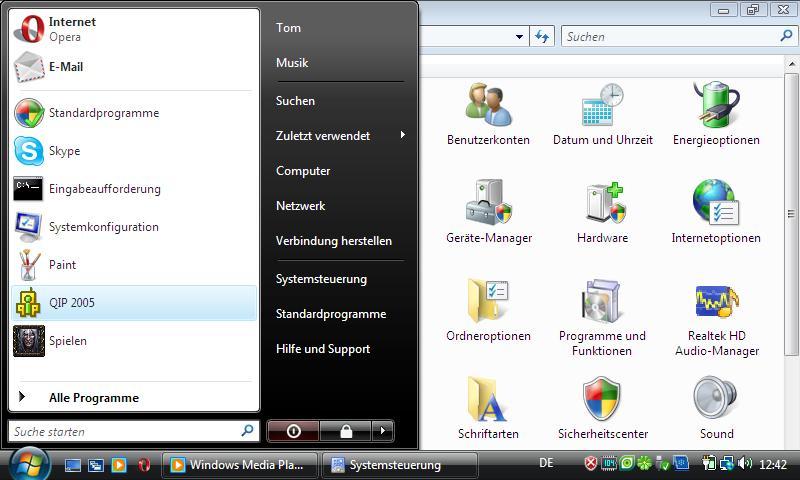Click the show desktop quick launch icon

tap(72, 465)
